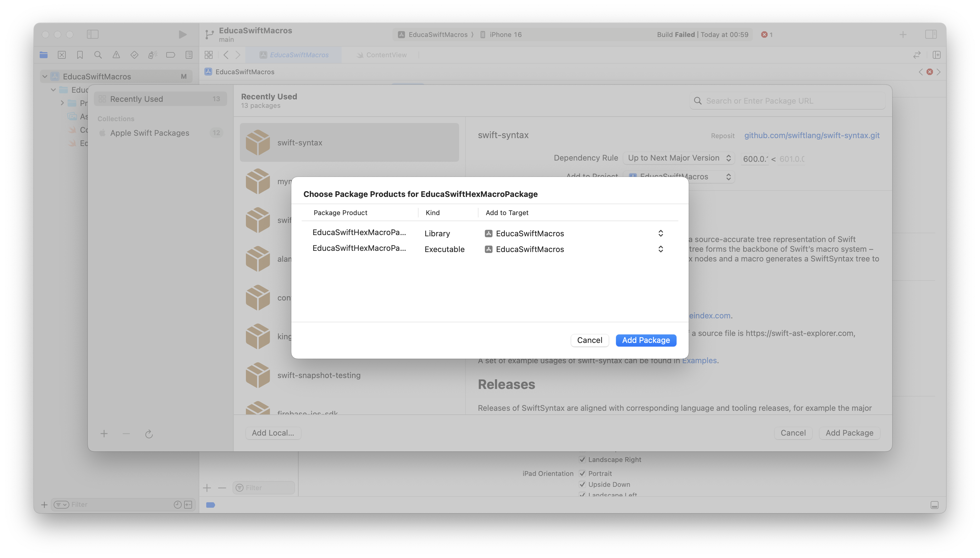The width and height of the screenshot is (980, 558).
Task: Open the Find navigator magnifier icon
Action: coord(98,55)
